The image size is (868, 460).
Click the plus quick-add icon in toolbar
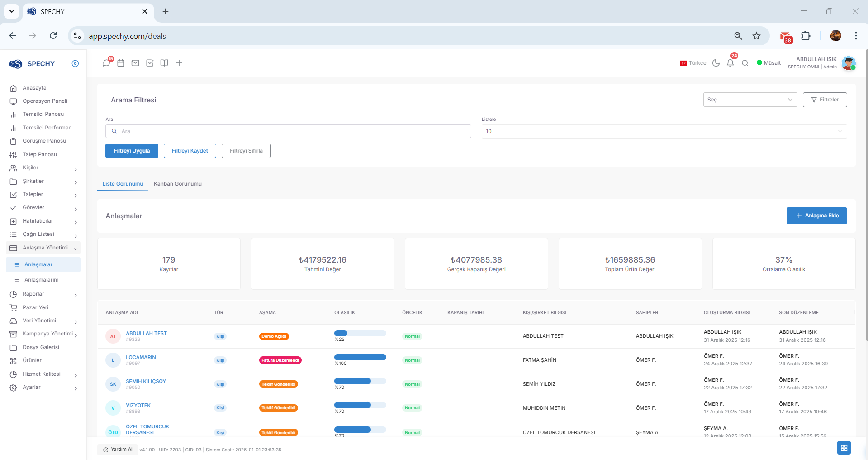(179, 63)
